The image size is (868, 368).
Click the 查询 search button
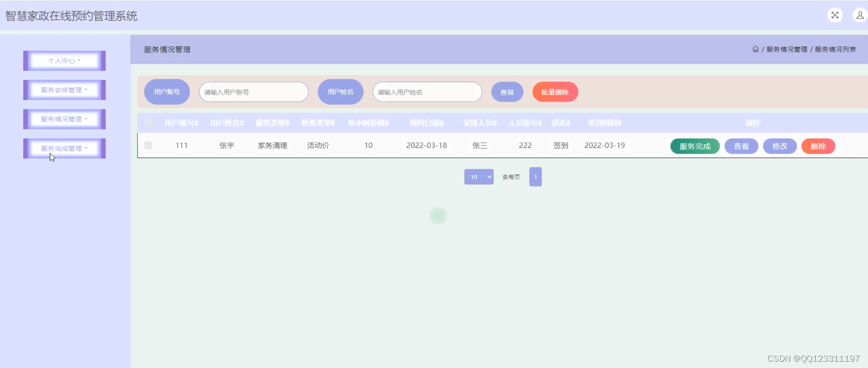tap(507, 92)
